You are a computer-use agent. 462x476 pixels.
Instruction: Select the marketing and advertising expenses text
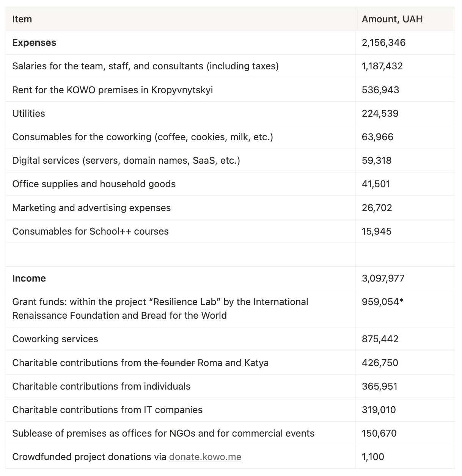click(x=91, y=208)
